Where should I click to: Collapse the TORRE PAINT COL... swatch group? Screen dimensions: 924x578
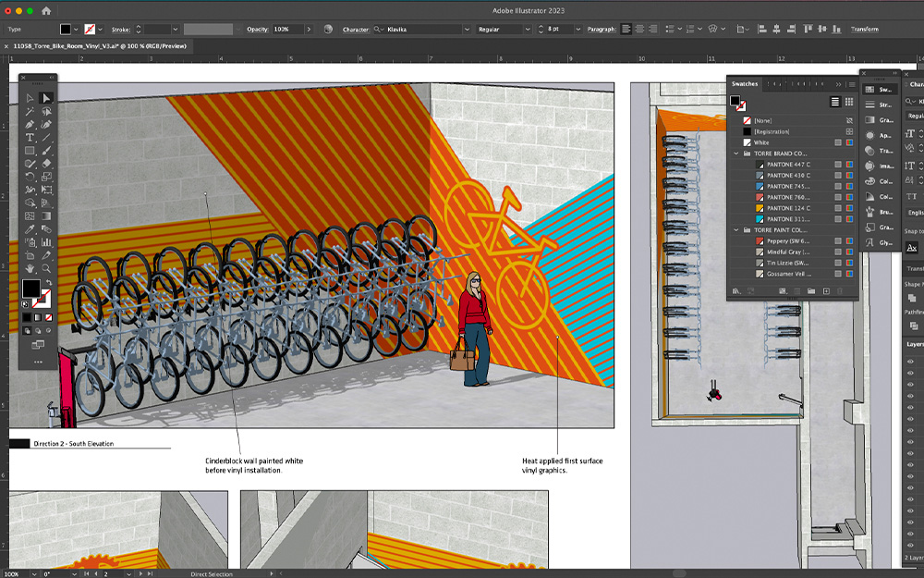point(736,230)
